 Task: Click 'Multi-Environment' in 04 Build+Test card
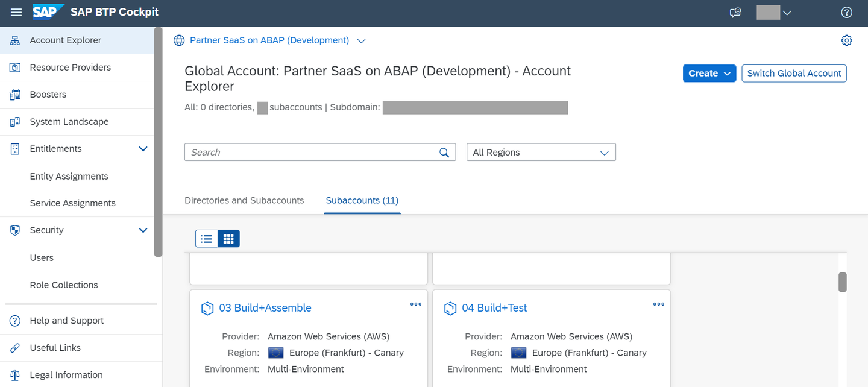(x=549, y=369)
